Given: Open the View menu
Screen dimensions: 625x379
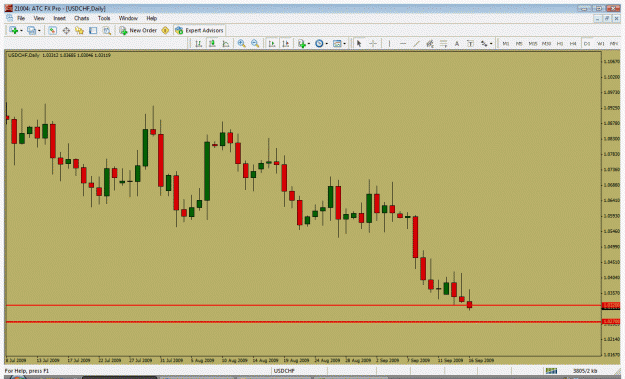Looking at the screenshot, I should point(39,18).
